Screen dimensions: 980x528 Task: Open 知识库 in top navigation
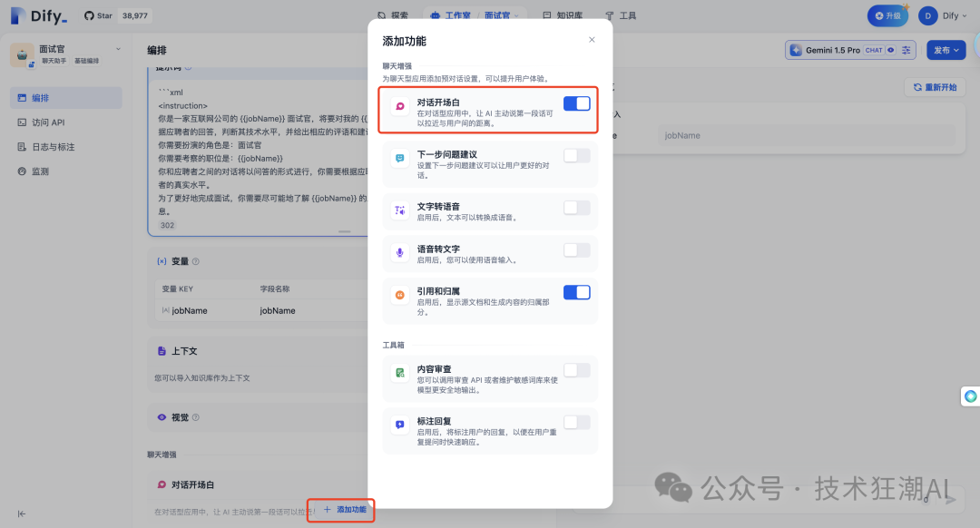563,15
